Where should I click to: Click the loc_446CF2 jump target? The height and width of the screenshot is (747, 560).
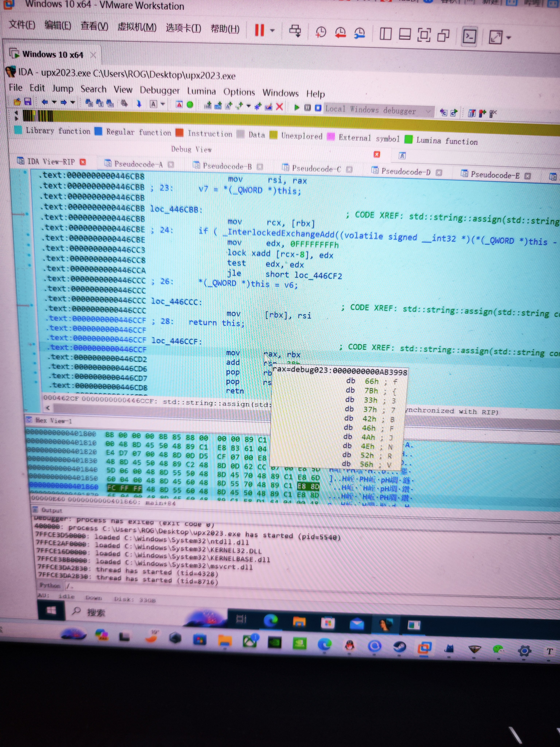(318, 276)
